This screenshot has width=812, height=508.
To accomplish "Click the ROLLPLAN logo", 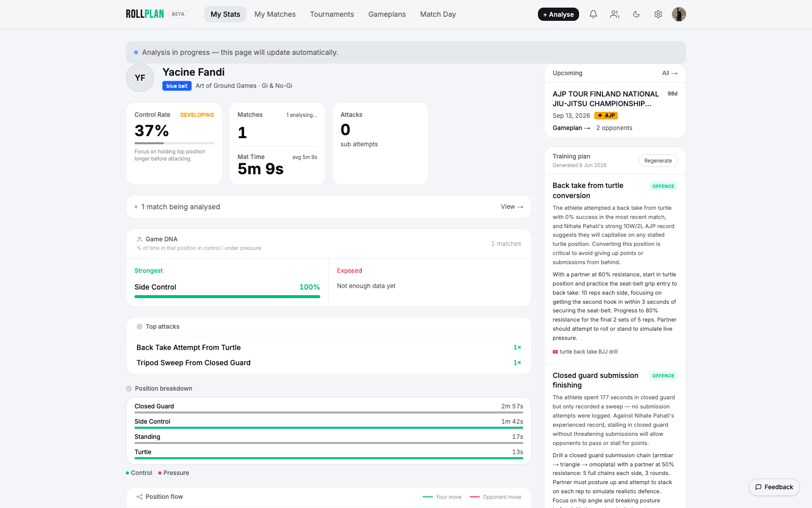I will [145, 14].
